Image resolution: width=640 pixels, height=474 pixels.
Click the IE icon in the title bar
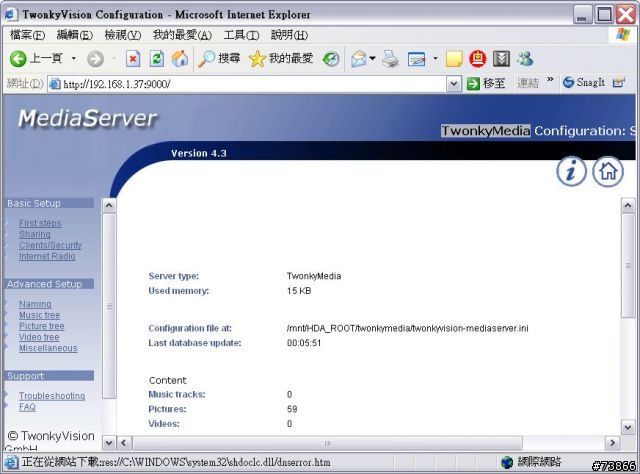(11, 14)
